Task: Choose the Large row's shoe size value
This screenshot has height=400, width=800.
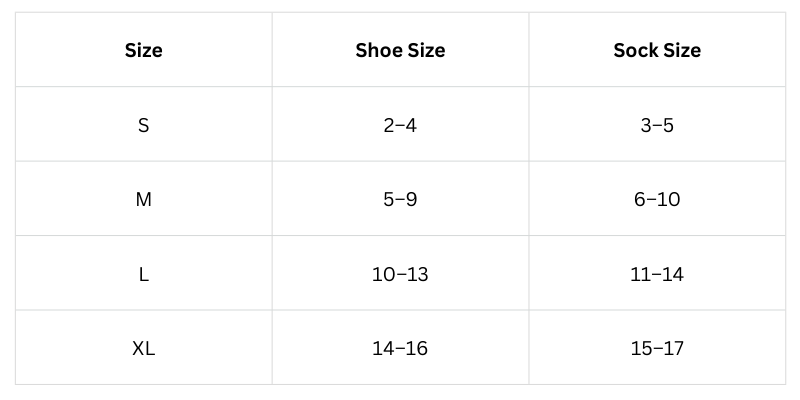Action: pos(400,274)
